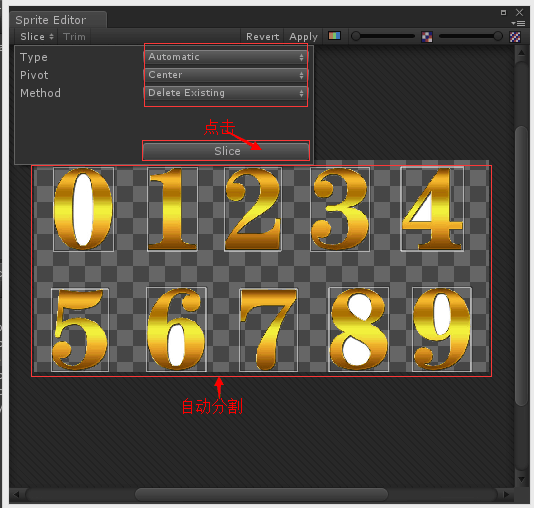534x508 pixels.
Task: Click the scroll down arrow
Action: coord(521,479)
